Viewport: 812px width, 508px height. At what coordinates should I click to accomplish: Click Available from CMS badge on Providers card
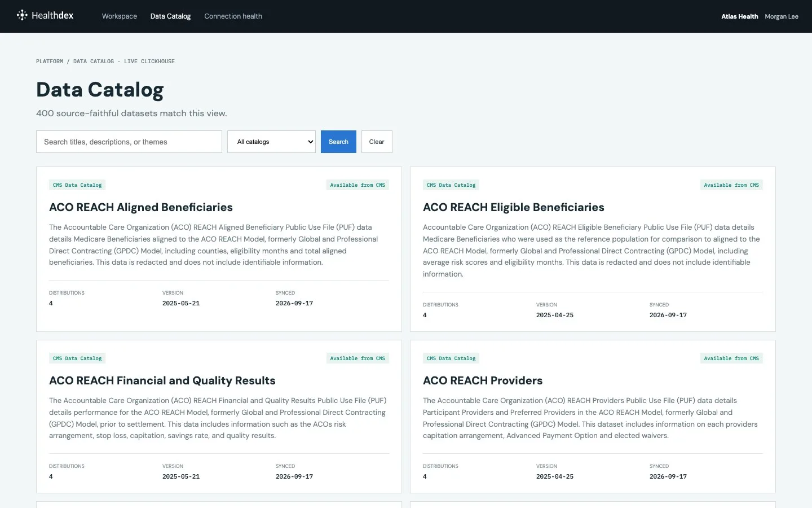[731, 358]
